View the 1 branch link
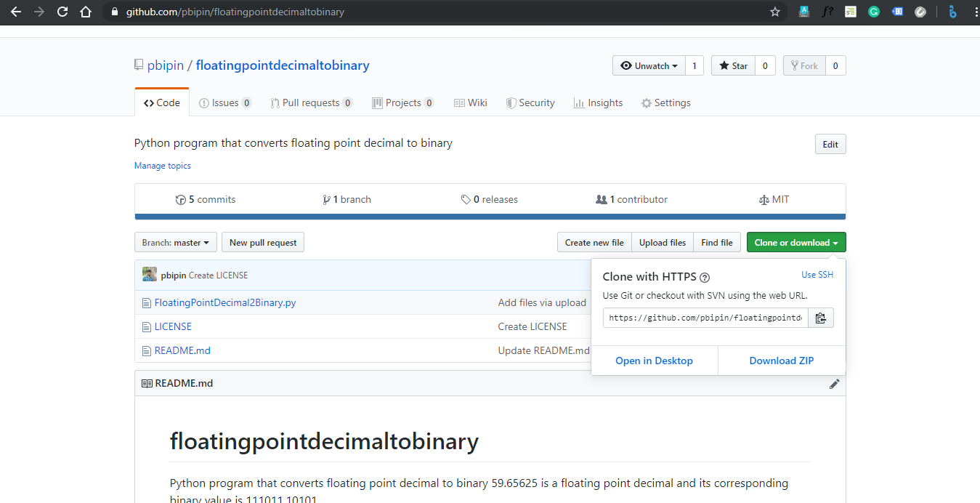 tap(347, 199)
